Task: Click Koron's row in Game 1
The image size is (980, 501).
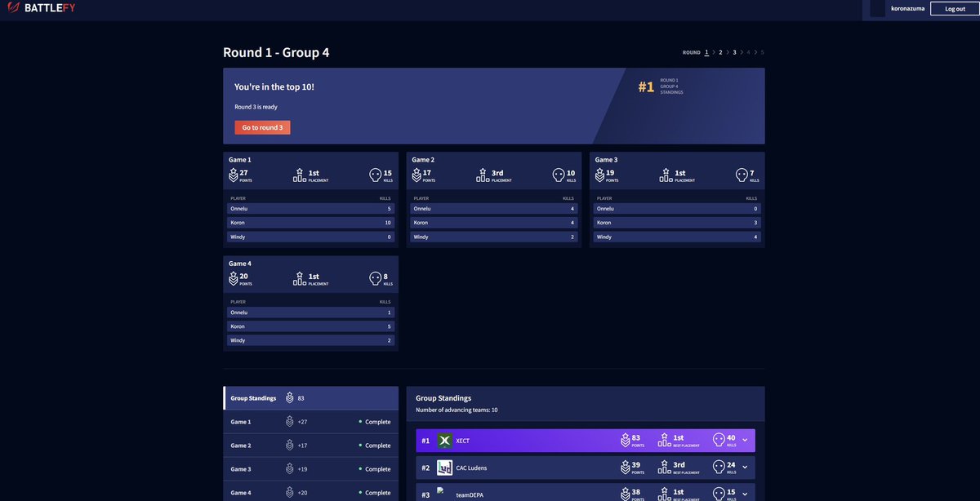Action: (x=310, y=223)
